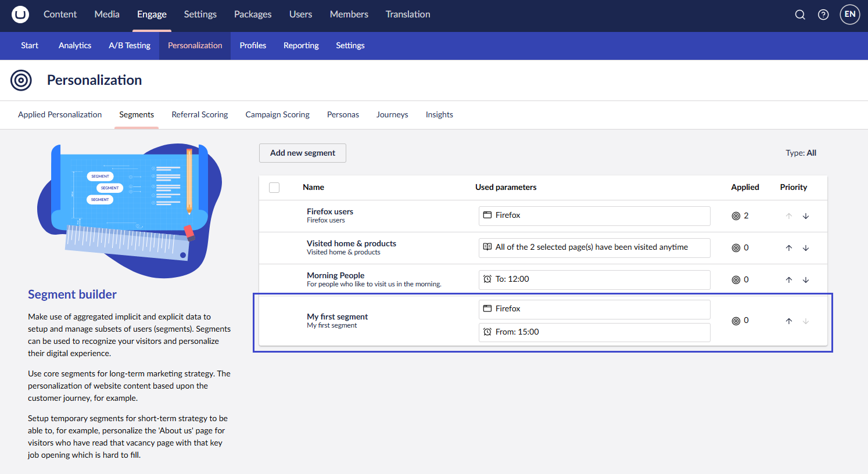This screenshot has width=868, height=474.
Task: Open the EN user avatar
Action: (x=849, y=14)
